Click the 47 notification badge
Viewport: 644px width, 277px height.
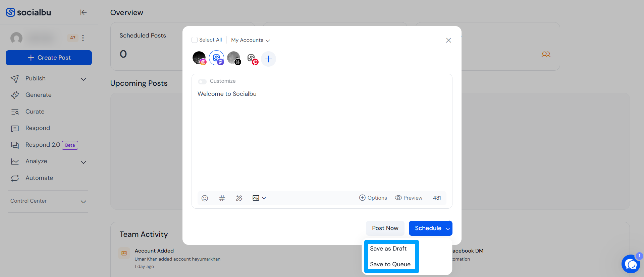point(73,38)
